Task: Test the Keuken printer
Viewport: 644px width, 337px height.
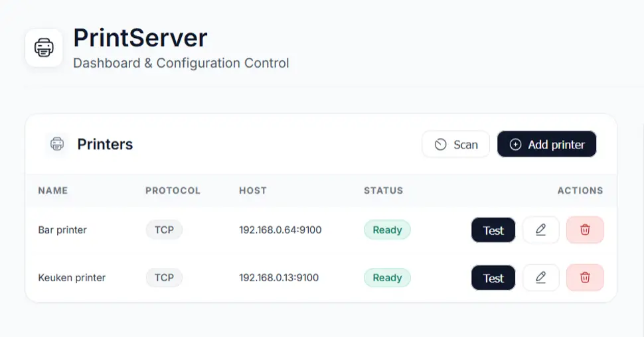Action: coord(493,278)
